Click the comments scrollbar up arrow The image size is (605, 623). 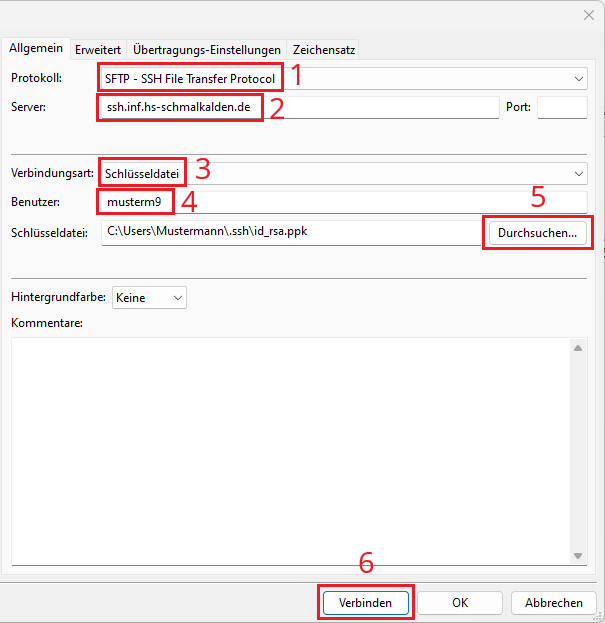coord(578,347)
